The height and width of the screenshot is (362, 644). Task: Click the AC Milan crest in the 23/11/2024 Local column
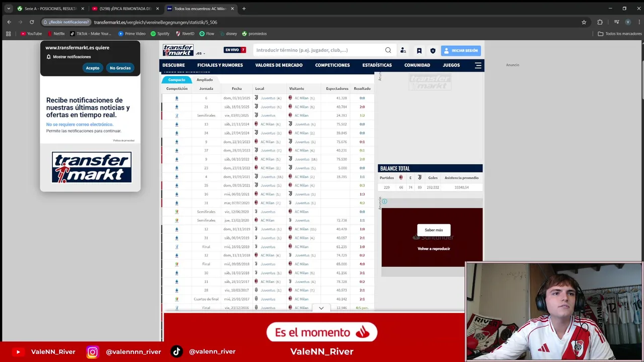click(x=256, y=124)
